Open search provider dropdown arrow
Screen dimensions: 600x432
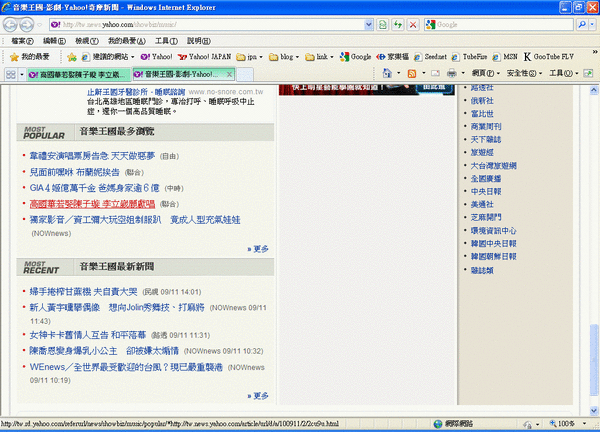[592, 25]
